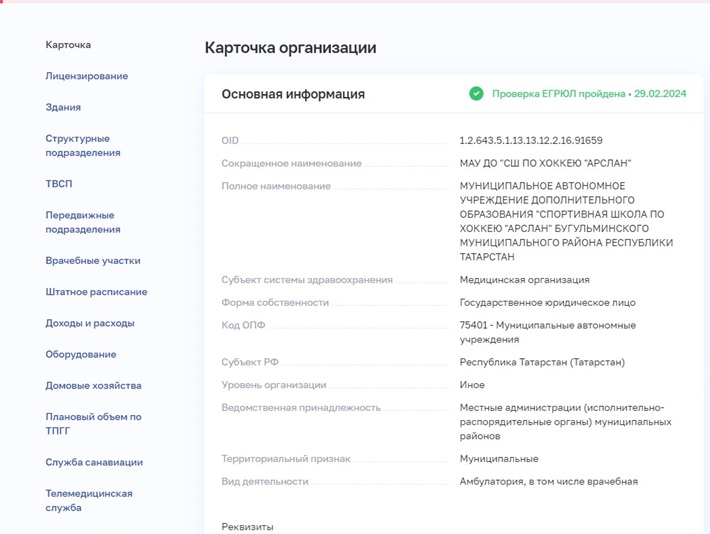Click the green EGRUL verification checkmark icon
The image size is (710, 534).
477,94
